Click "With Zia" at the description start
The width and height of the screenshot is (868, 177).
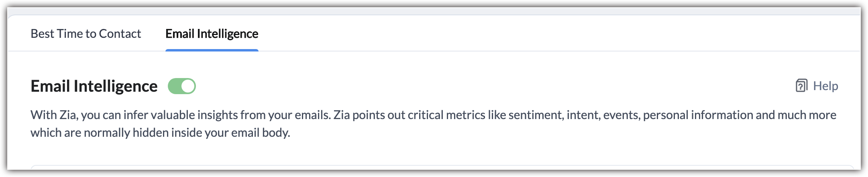[x=54, y=115]
